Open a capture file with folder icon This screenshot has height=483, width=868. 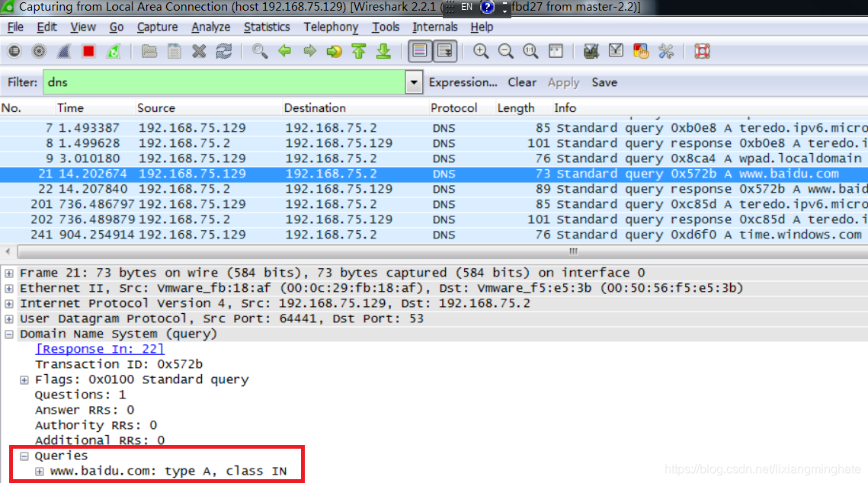tap(149, 52)
